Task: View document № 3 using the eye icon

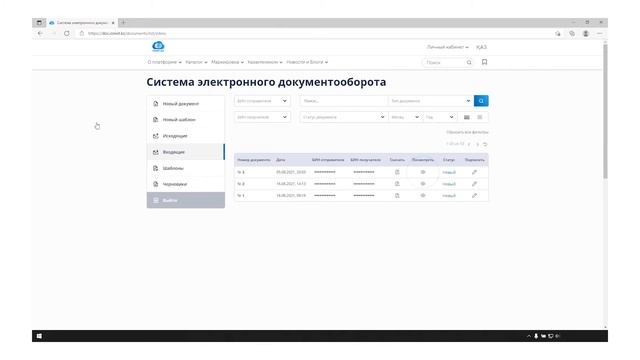Action: point(423,172)
